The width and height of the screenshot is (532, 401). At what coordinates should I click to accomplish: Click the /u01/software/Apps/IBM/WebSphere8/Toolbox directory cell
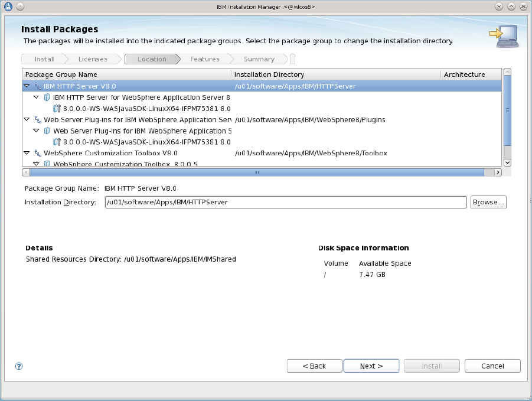point(311,153)
